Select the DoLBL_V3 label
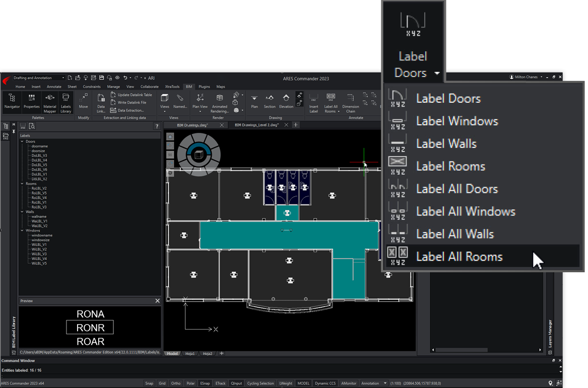This screenshot has height=388, width=588. (x=39, y=156)
